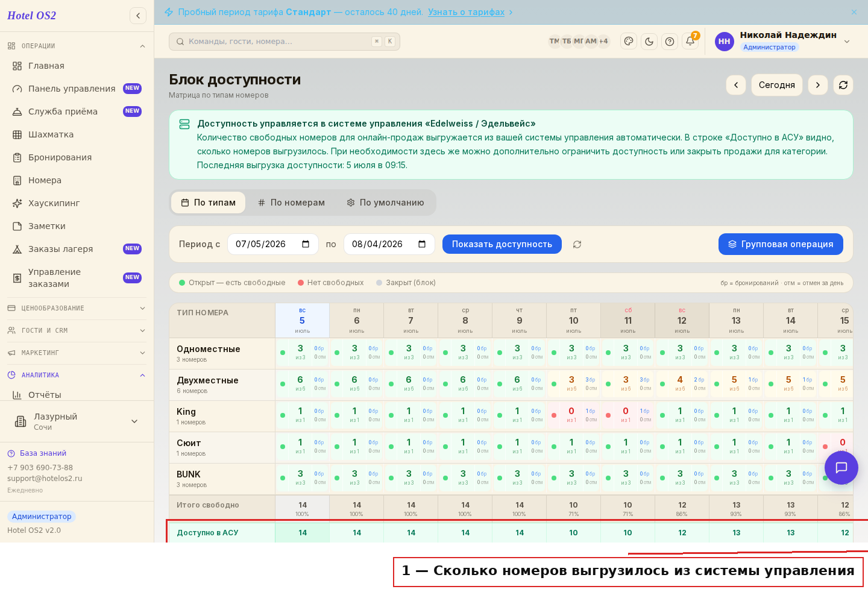Screen dimensions: 868x601
Task: Open the theme palette icon
Action: (629, 42)
